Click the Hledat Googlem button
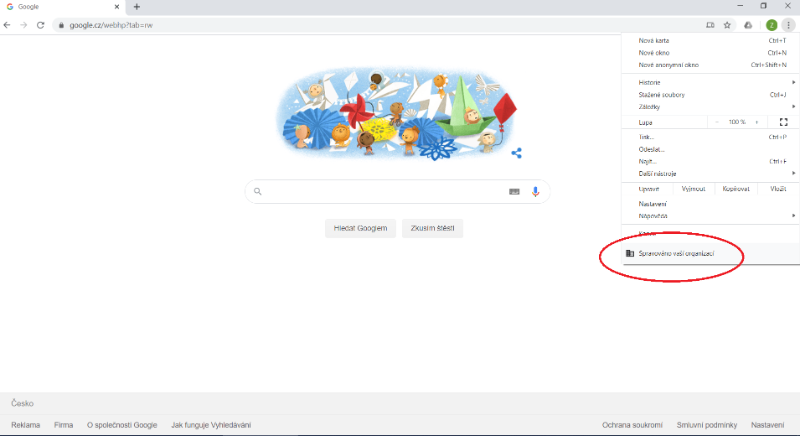Viewport: 800px width, 436px height. pos(360,228)
